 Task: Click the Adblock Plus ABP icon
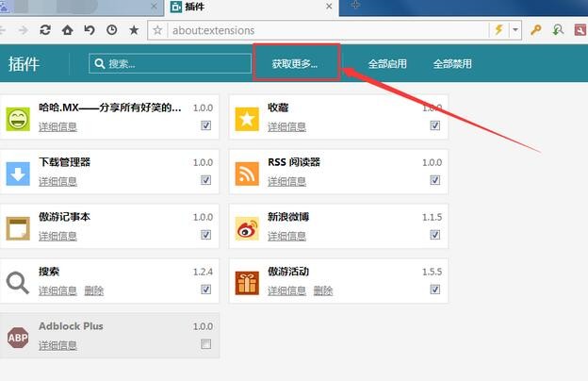pos(18,337)
